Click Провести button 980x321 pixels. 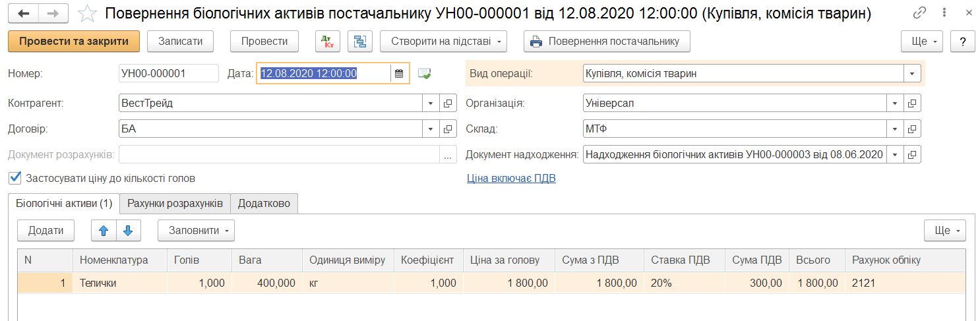[x=264, y=41]
